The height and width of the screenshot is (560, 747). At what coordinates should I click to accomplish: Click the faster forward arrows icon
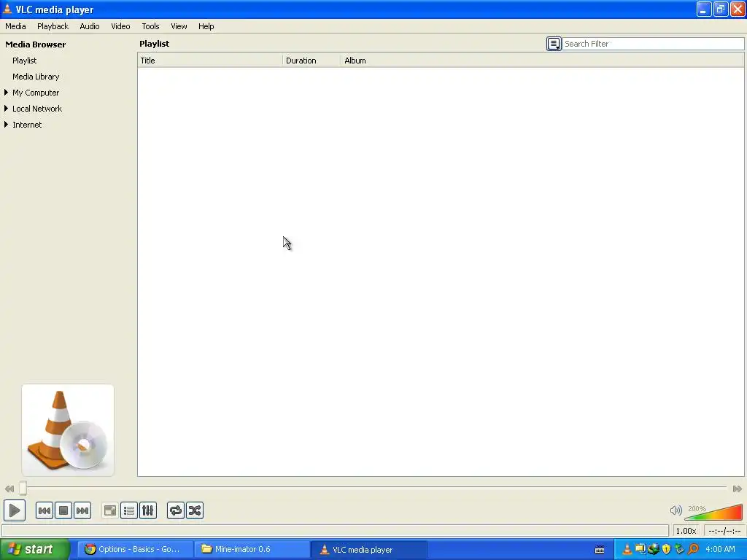click(x=737, y=489)
